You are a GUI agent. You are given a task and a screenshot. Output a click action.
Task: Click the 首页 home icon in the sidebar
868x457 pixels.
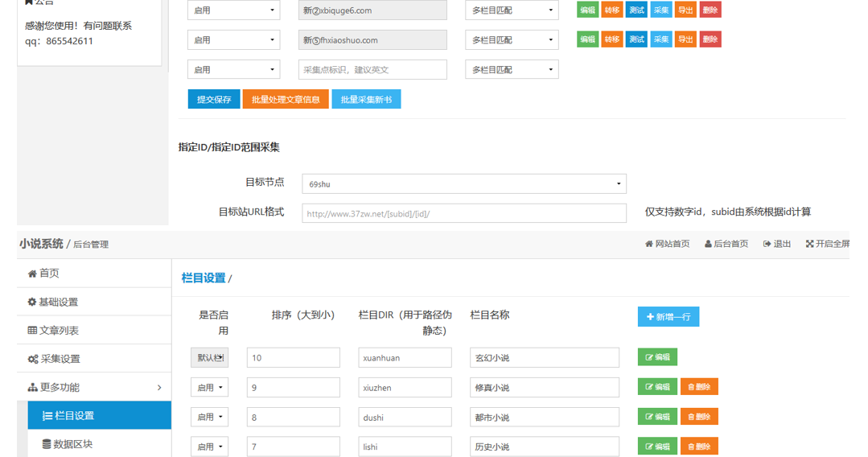click(32, 274)
